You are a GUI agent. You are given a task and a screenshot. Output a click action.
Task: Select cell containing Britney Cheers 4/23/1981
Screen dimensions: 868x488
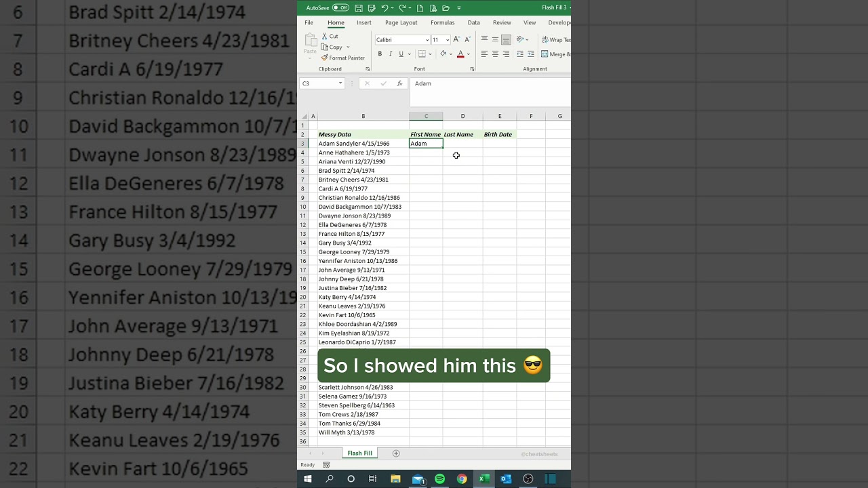click(x=363, y=180)
